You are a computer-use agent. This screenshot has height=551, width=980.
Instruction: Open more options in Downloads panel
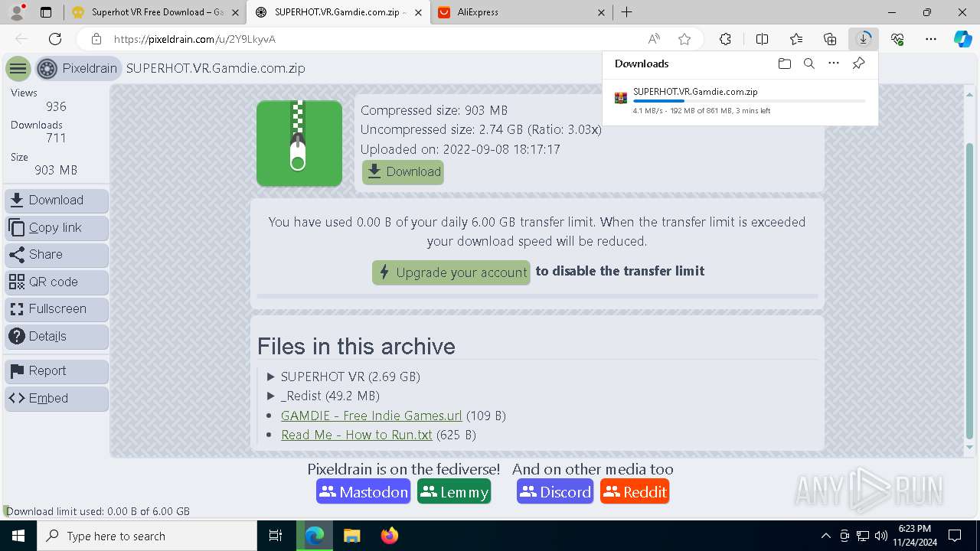(x=834, y=64)
